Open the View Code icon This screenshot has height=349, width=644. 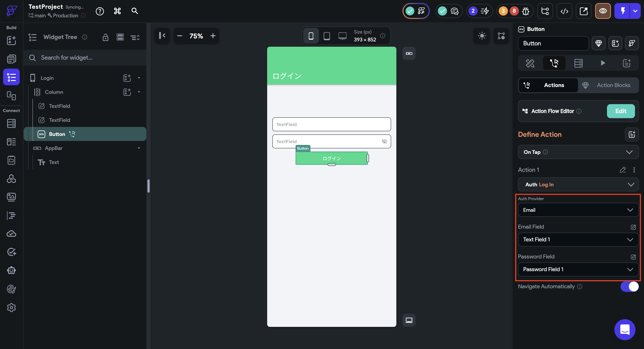(564, 11)
